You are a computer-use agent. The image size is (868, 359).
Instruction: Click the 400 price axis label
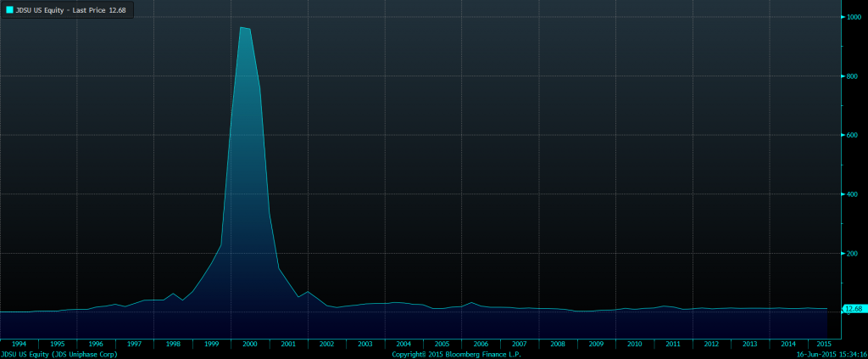coord(851,194)
